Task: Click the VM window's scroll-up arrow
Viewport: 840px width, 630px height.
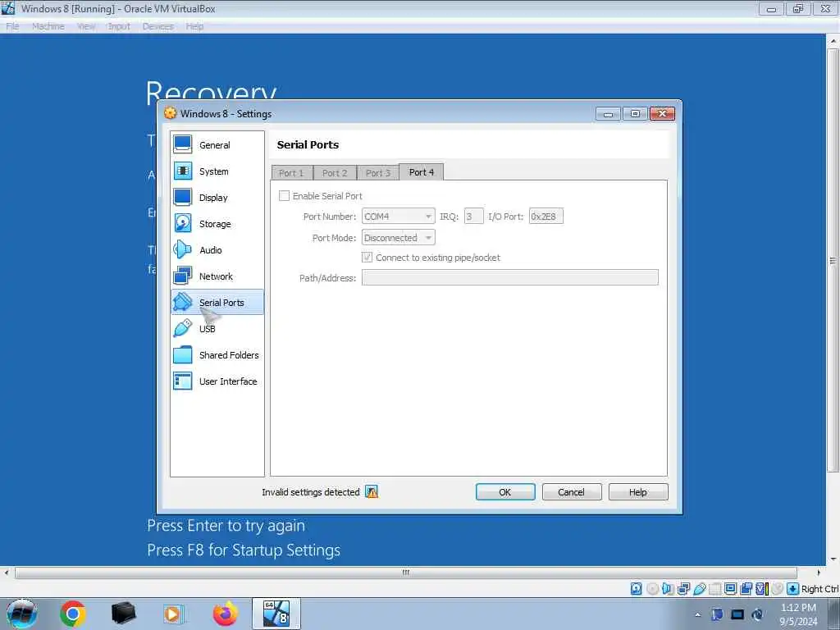Action: 833,41
